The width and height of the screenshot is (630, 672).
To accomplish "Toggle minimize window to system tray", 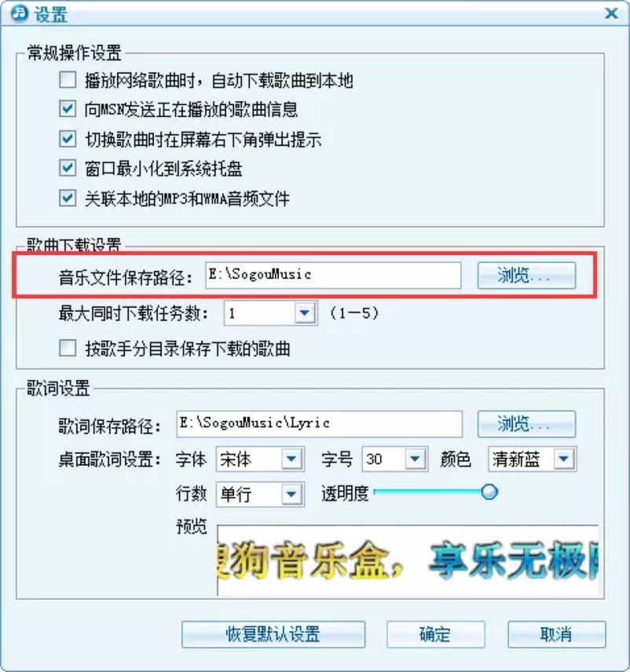I will [x=68, y=168].
